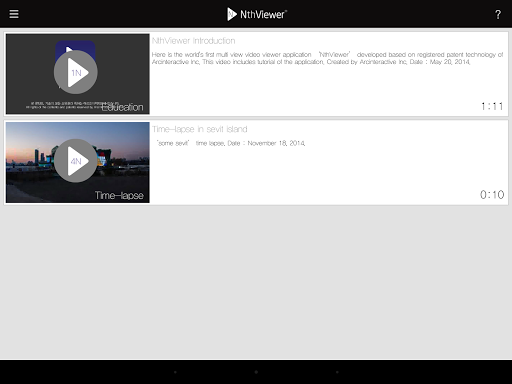This screenshot has height=384, width=512.
Task: Select the Time-lapse category label on thumbnail
Action: point(119,195)
